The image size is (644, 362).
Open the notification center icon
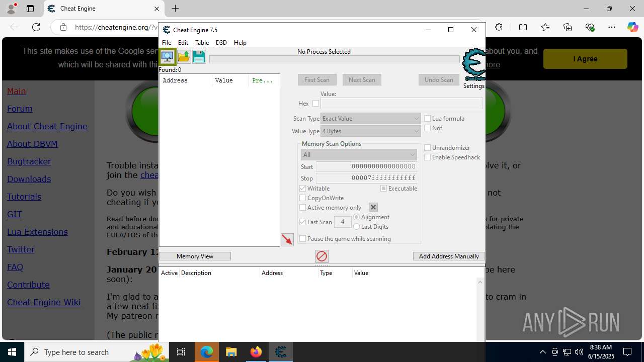(627, 352)
